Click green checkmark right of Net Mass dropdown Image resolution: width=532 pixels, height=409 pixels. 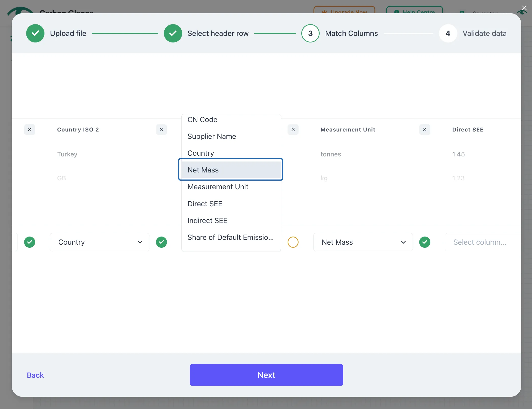click(425, 242)
